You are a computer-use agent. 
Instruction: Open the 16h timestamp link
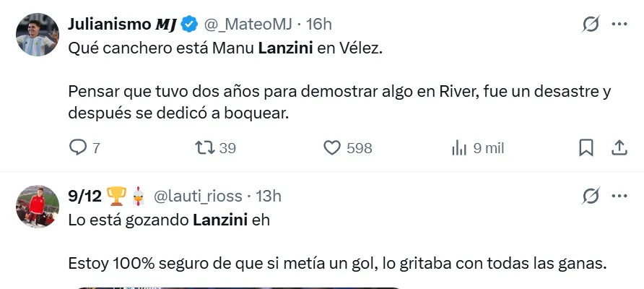click(318, 24)
